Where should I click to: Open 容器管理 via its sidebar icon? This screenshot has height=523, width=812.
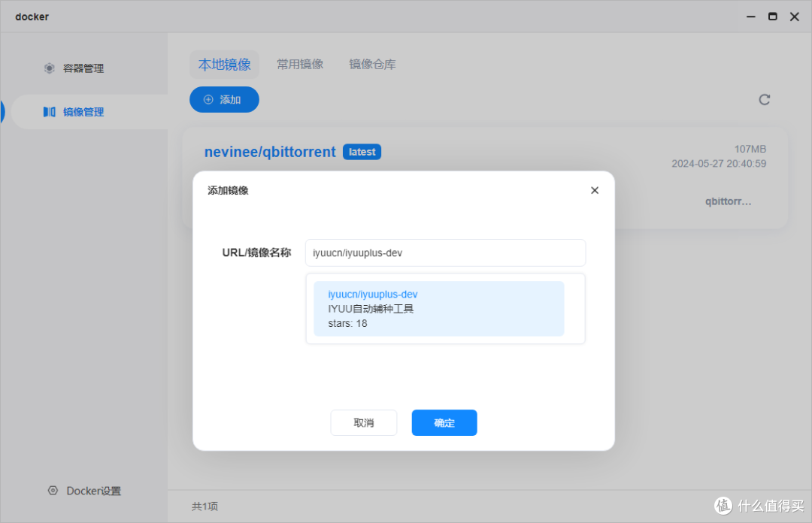tap(49, 68)
